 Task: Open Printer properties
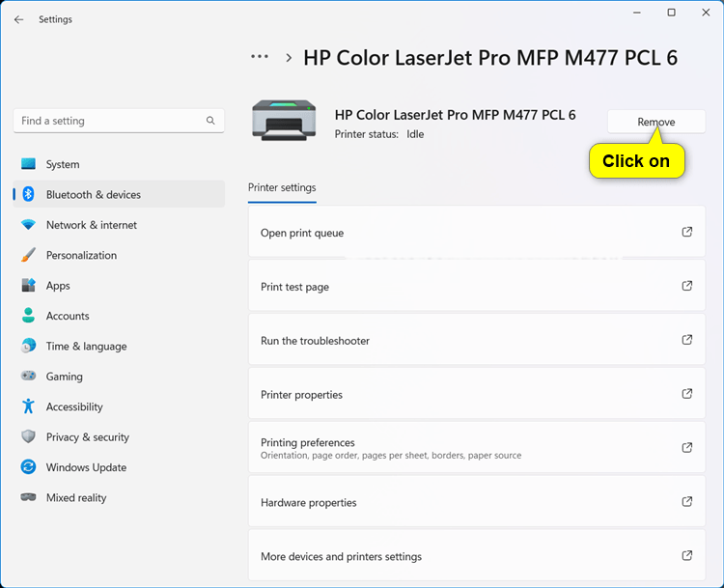point(477,394)
